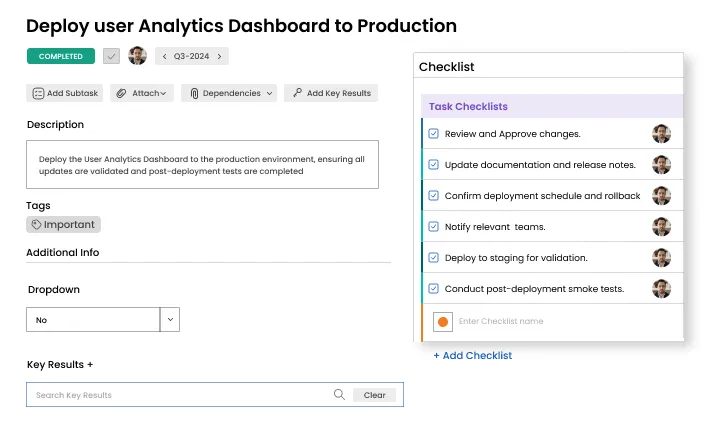Click the assignee avatar near the title
This screenshot has height=445, width=710.
coord(138,56)
